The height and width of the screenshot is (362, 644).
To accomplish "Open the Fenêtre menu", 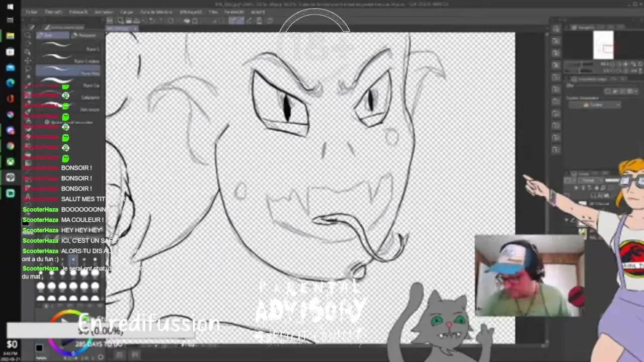I will click(234, 12).
